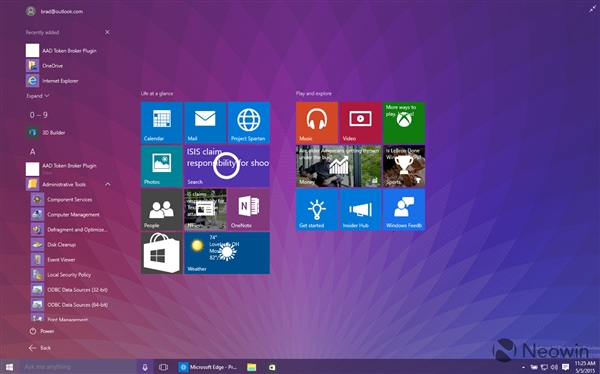Click the Cortana microphone icon
This screenshot has width=600, height=374.
145,367
